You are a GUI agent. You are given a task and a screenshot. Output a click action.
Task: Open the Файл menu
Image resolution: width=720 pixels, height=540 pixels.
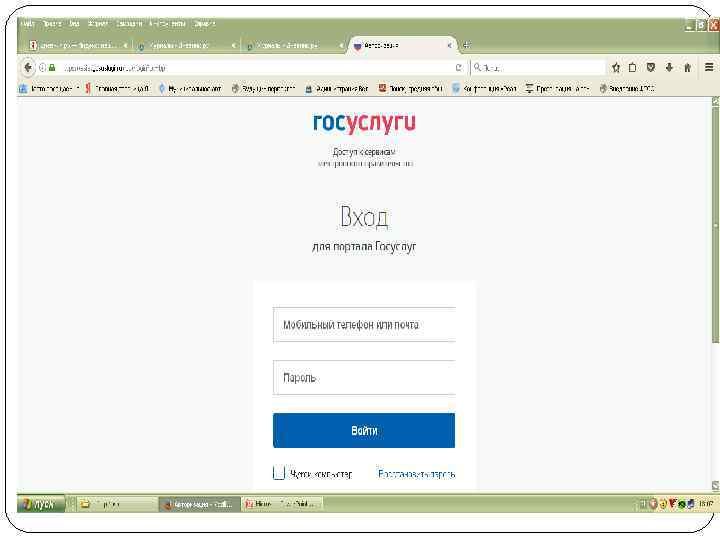28,23
